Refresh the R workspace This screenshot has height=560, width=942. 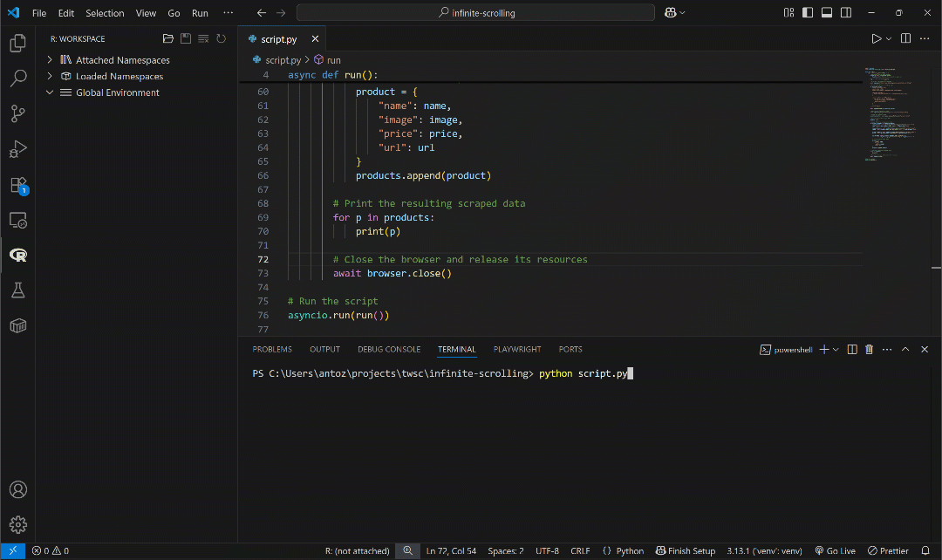pyautogui.click(x=221, y=39)
